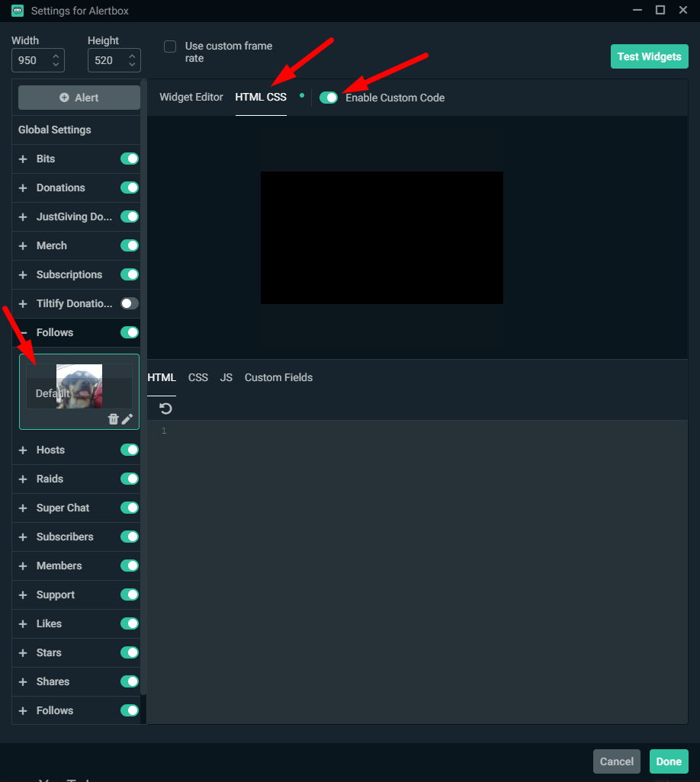This screenshot has height=782, width=700.
Task: Increase the Width stepper value
Action: [56, 56]
